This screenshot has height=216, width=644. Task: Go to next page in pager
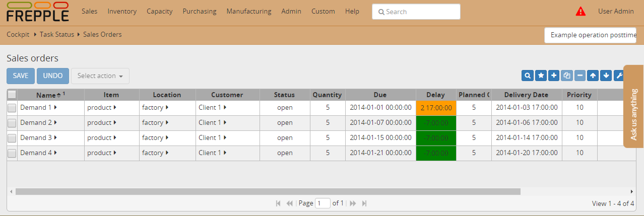tap(353, 203)
